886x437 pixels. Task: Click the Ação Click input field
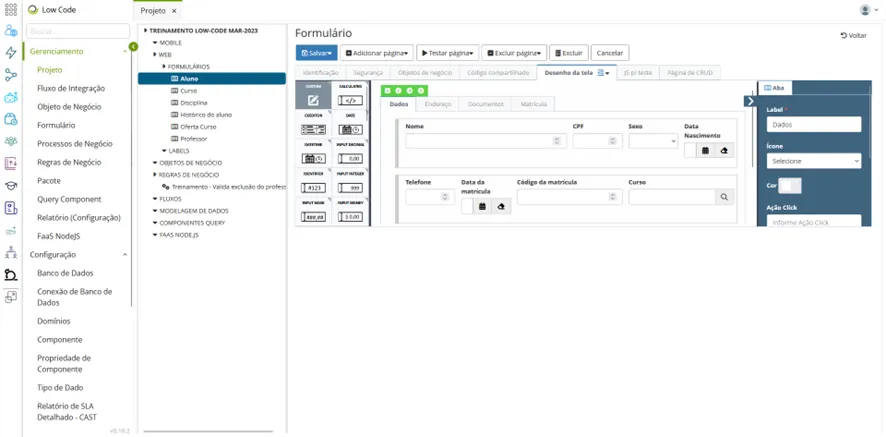814,222
